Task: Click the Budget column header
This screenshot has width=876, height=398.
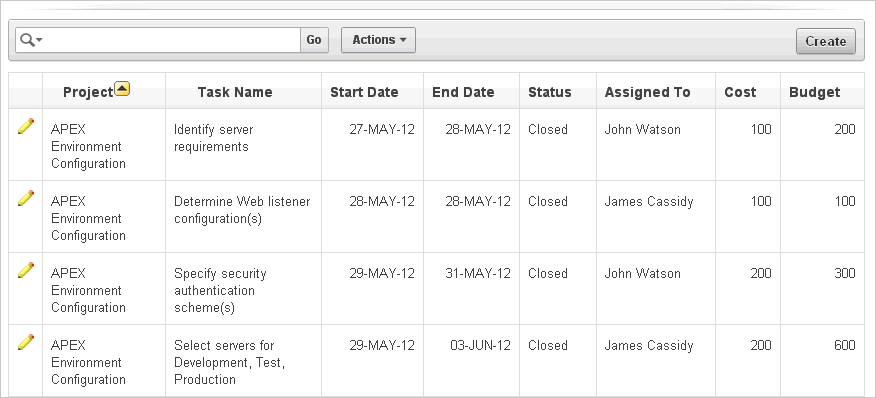Action: (x=815, y=92)
